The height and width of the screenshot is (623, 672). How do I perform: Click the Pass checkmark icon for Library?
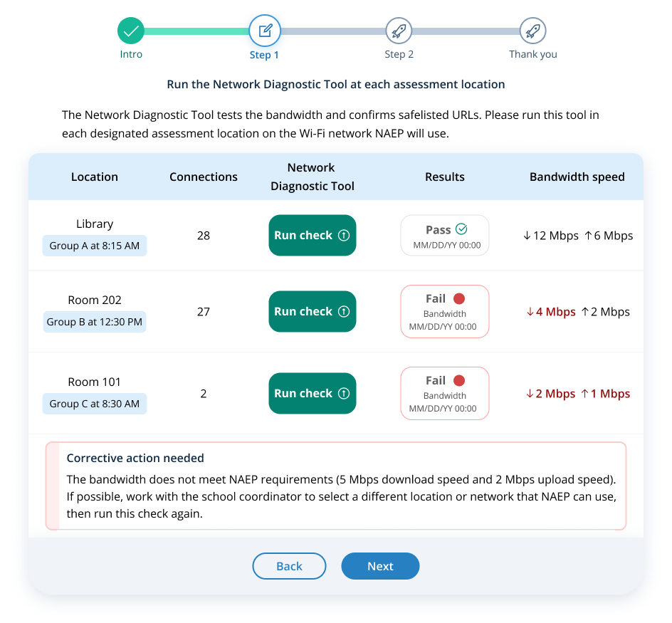pyautogui.click(x=461, y=229)
